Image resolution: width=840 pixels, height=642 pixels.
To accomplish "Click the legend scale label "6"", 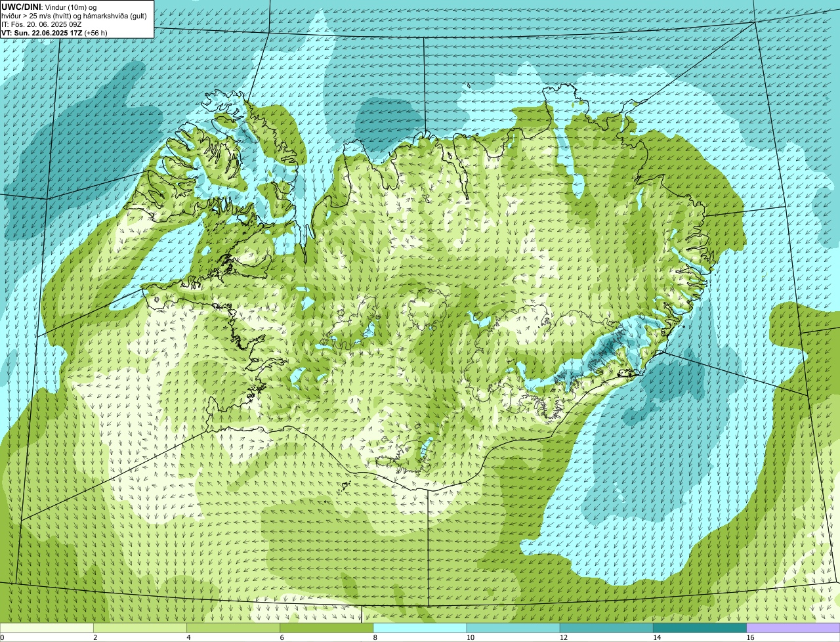I will (282, 637).
